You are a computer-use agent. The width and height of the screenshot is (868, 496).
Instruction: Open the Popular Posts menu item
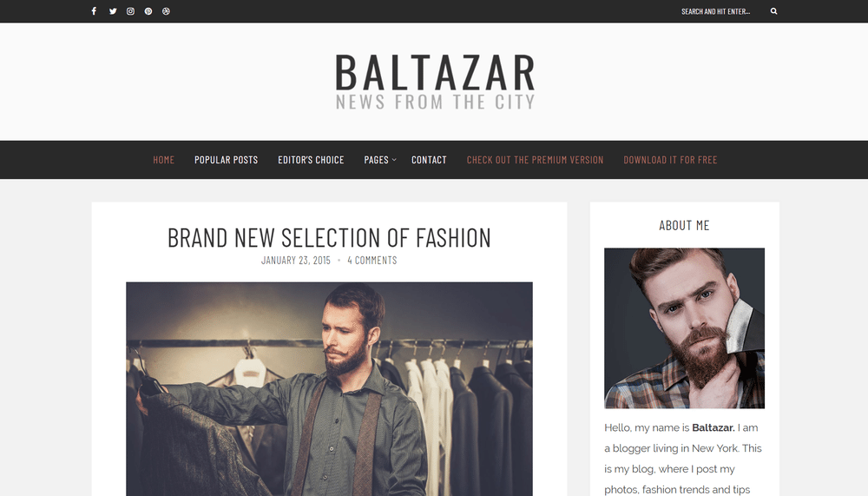[226, 160]
